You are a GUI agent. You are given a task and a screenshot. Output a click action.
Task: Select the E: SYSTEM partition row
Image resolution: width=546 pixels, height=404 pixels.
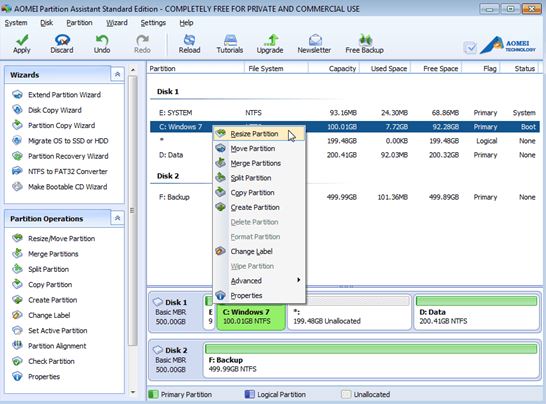pos(345,112)
